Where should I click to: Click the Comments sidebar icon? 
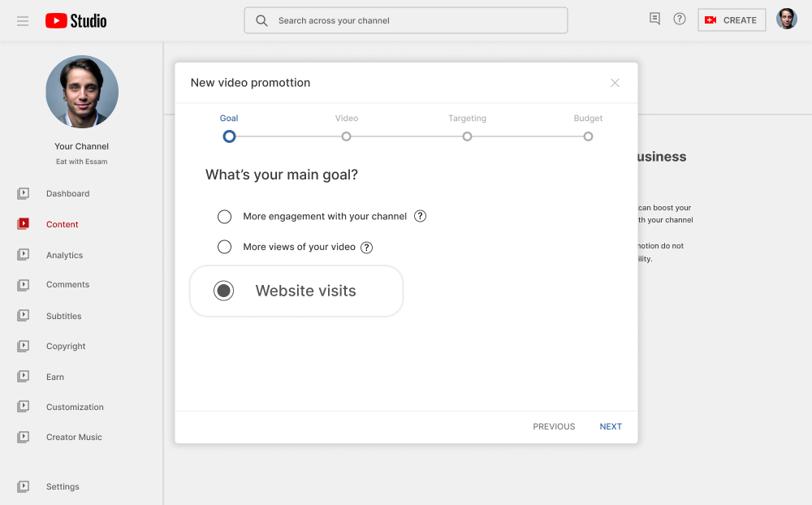[x=24, y=284]
